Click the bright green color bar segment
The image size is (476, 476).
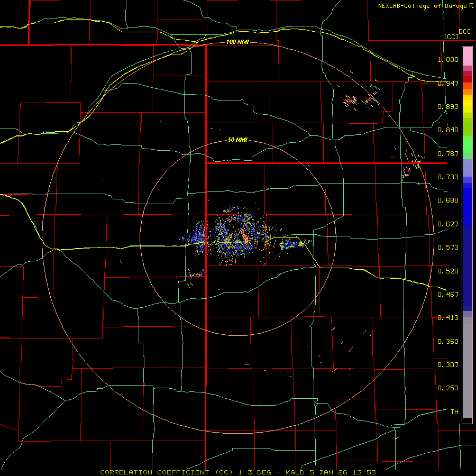(x=467, y=144)
